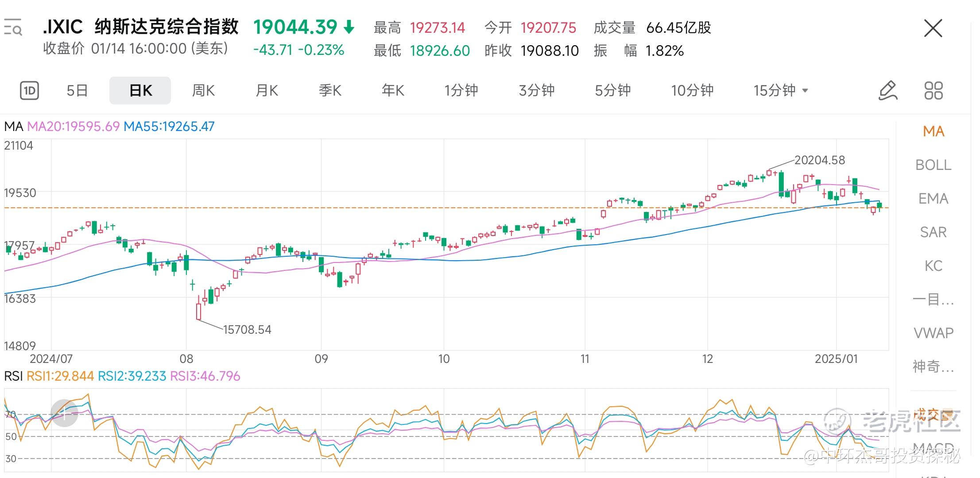The height and width of the screenshot is (478, 980).
Task: Click the 12 month axis label
Action: (708, 359)
